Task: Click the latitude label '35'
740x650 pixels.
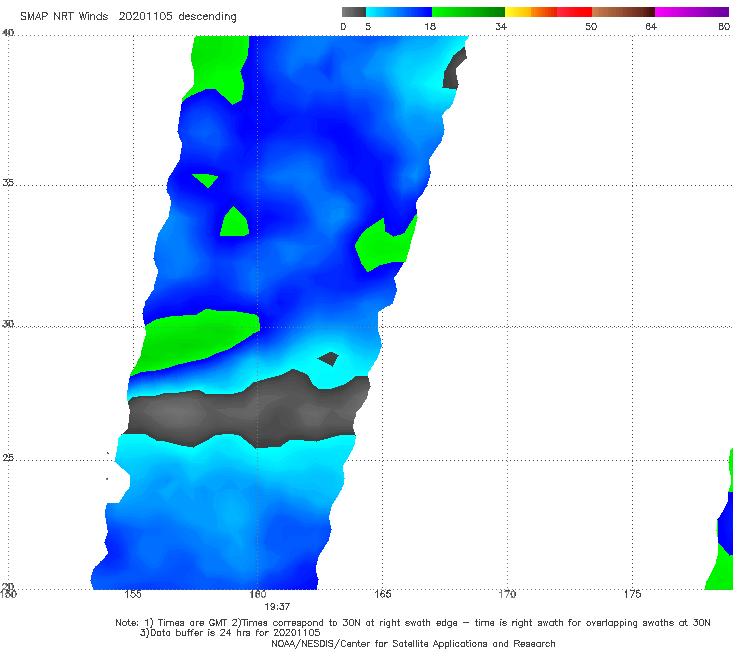Action: 8,182
